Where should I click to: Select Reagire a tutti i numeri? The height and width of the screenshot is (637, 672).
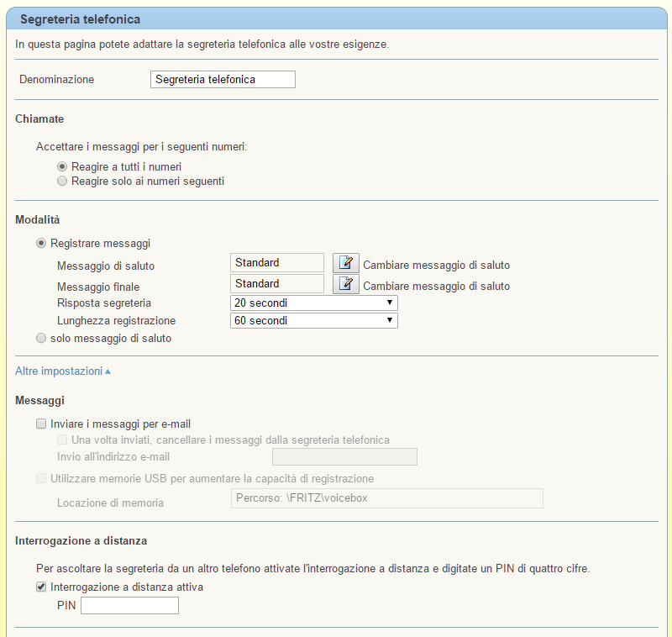62,166
